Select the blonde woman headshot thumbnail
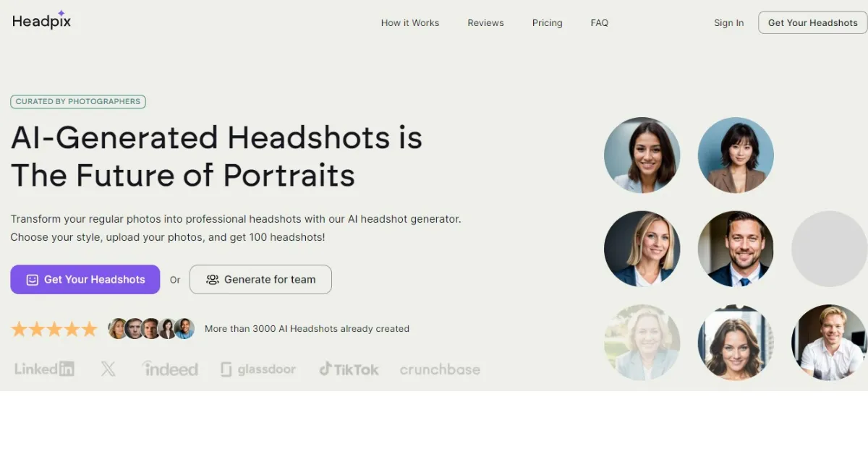868x454 pixels. 642,249
